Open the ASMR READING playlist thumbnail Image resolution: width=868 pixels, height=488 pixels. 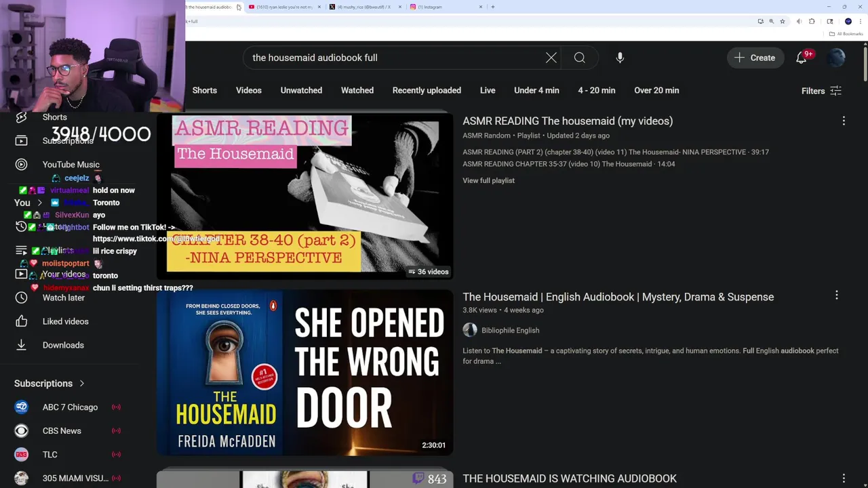(x=304, y=197)
